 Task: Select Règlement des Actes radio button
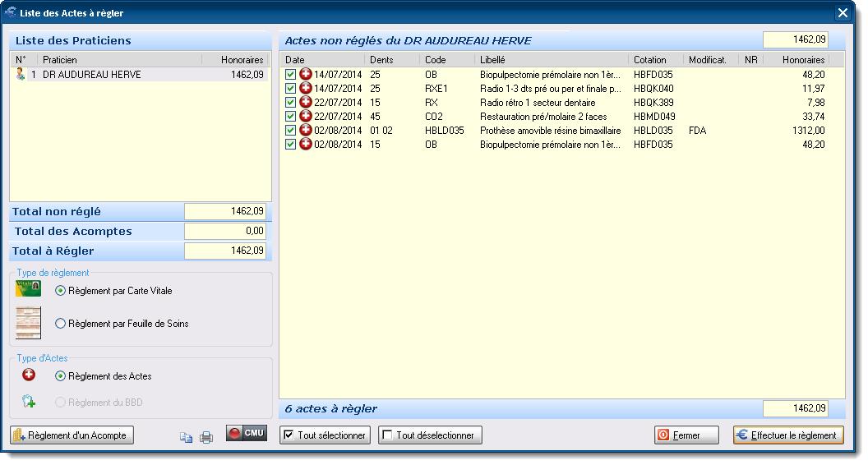(x=60, y=376)
